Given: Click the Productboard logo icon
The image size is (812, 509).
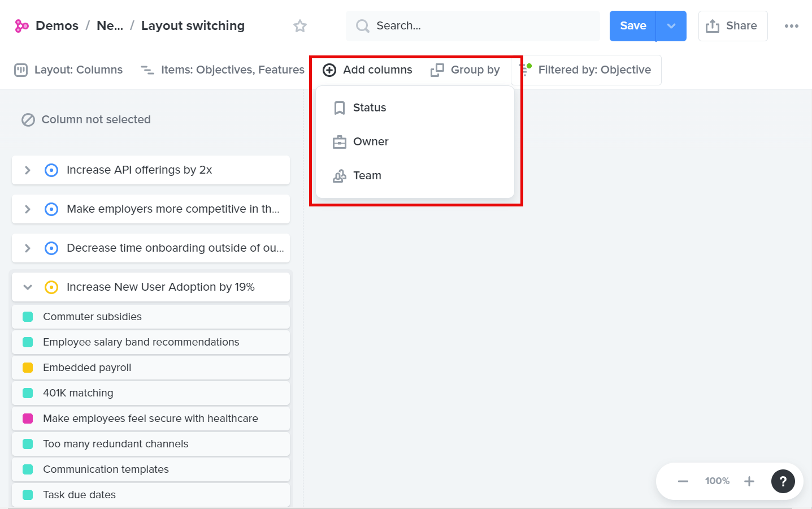Looking at the screenshot, I should click(x=21, y=26).
